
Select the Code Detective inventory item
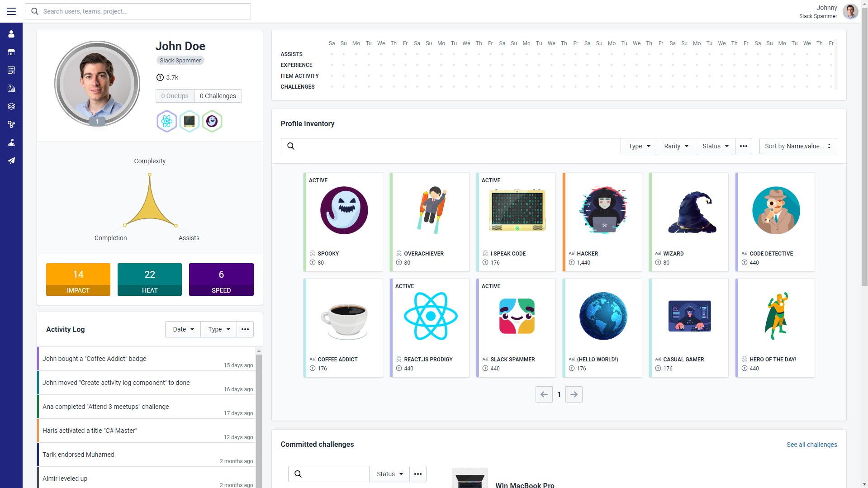pyautogui.click(x=775, y=222)
